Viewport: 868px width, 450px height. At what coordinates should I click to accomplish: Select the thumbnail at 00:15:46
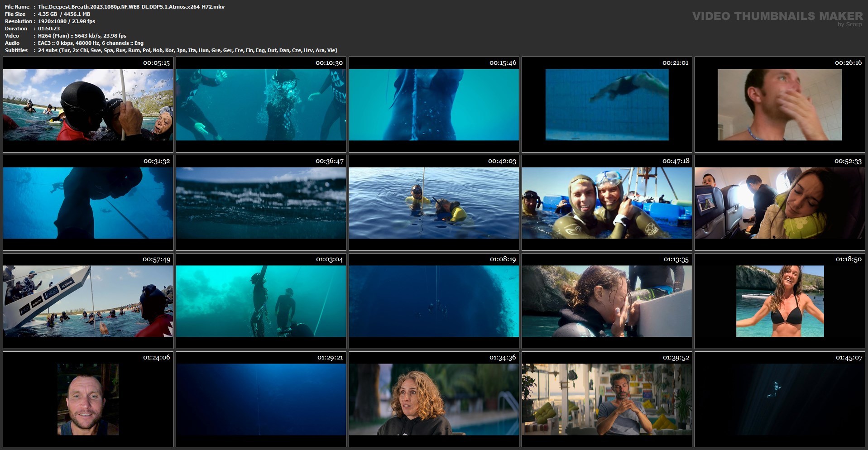click(x=434, y=105)
